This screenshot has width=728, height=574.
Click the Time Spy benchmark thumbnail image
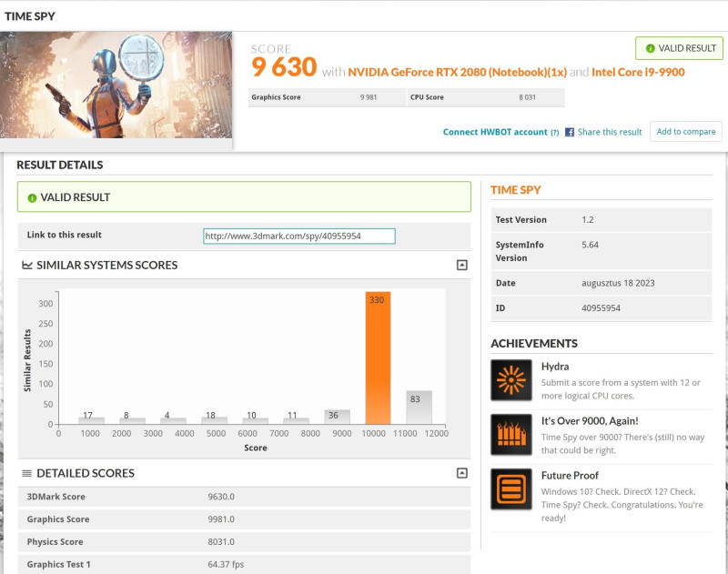click(x=116, y=85)
